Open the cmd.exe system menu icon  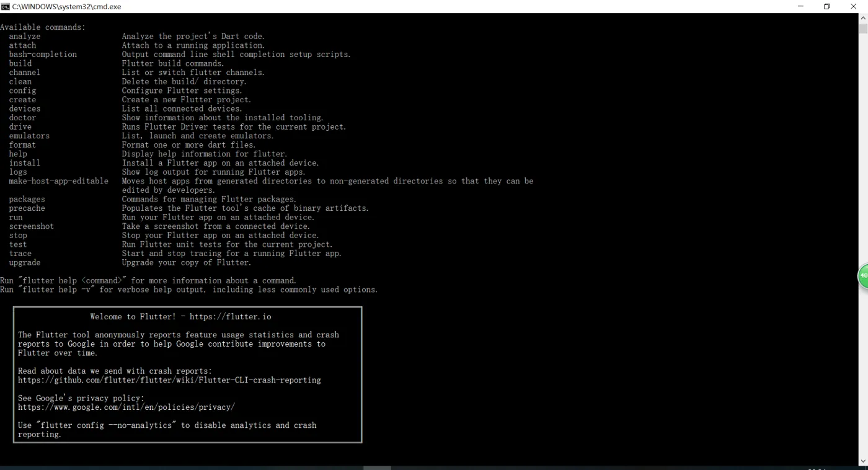pos(6,6)
